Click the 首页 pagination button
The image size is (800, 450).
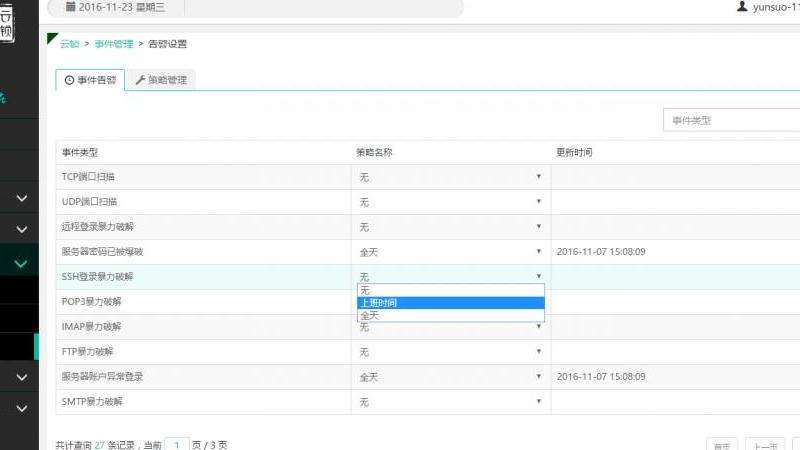point(720,446)
